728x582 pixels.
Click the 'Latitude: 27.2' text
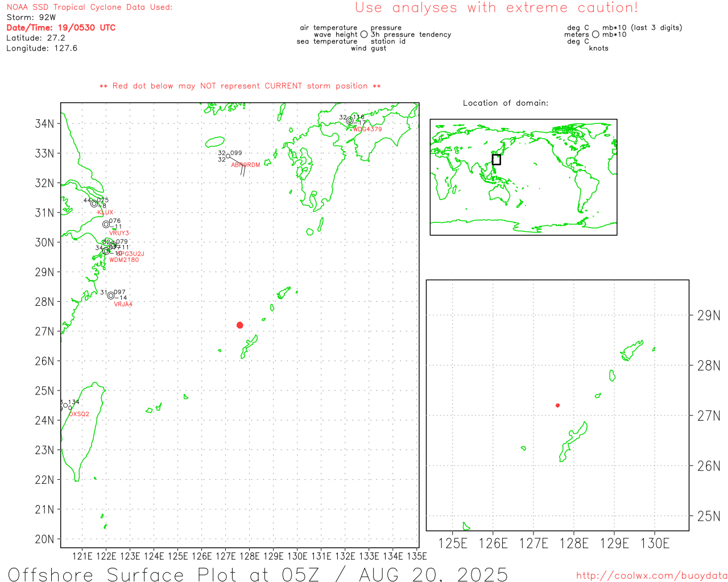[36, 38]
